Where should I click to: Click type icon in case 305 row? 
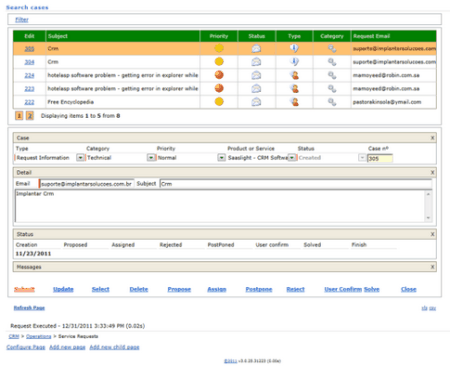[294, 48]
